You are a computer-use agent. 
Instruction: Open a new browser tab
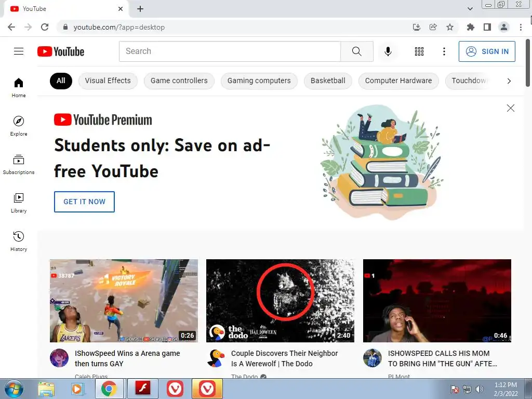tap(140, 9)
